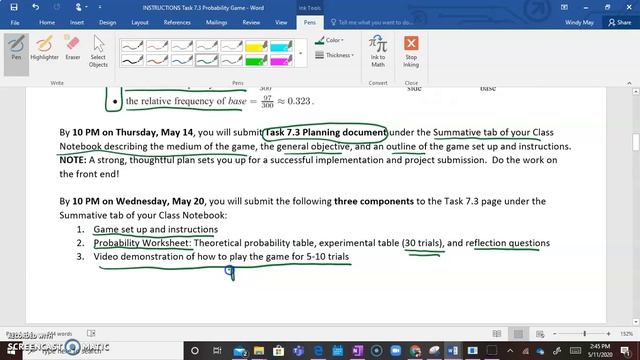Image resolution: width=640 pixels, height=360 pixels.
Task: Adjust the zoom slider handle
Action: 584,334
